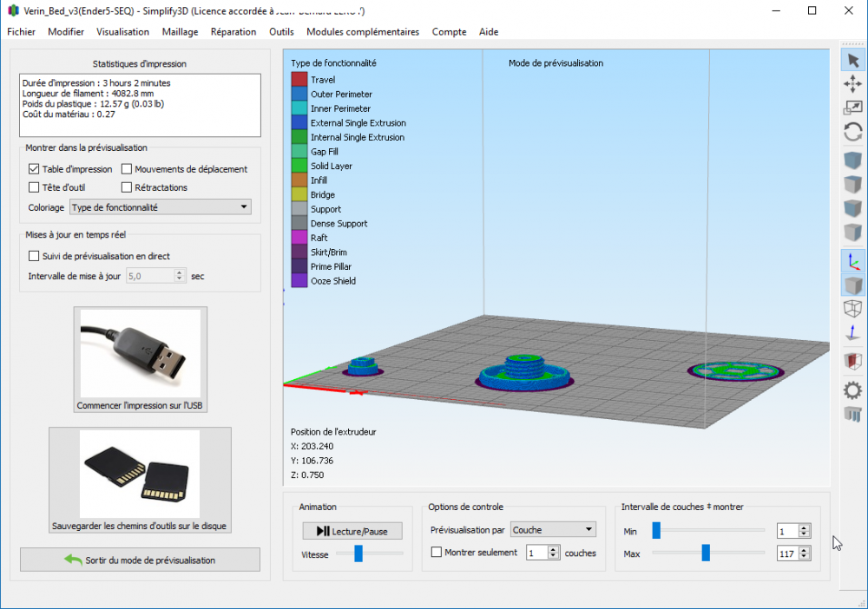The width and height of the screenshot is (868, 609).
Task: Open the Aide menu
Action: 488,31
